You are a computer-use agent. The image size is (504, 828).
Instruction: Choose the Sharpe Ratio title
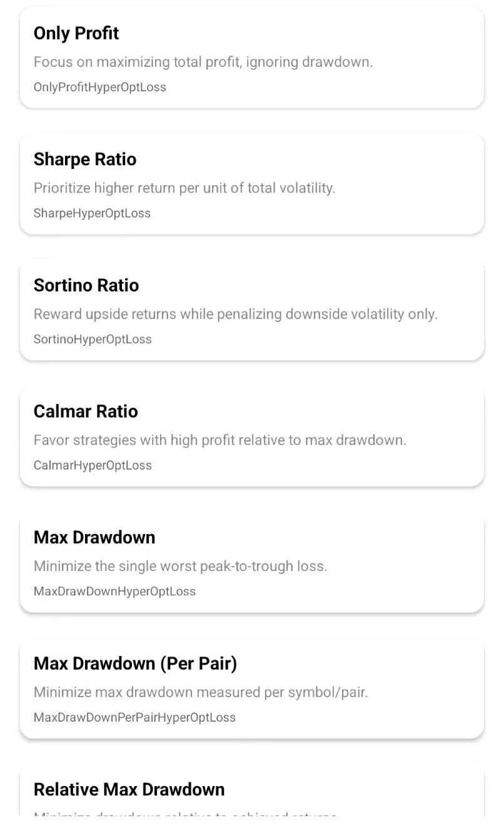(84, 159)
